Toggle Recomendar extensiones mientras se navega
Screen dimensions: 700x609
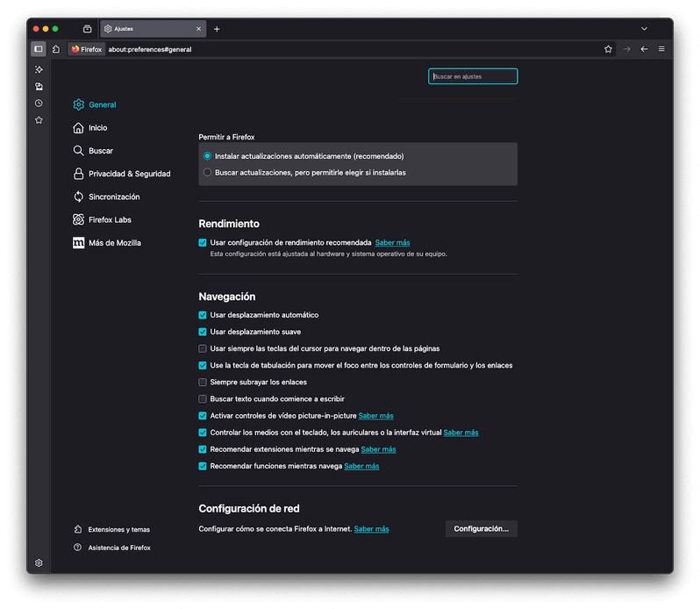click(x=203, y=449)
